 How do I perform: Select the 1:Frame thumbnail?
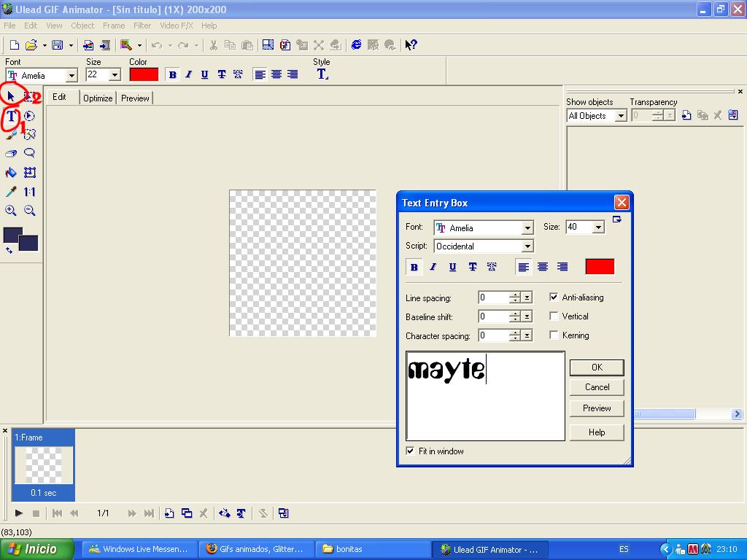[43, 464]
